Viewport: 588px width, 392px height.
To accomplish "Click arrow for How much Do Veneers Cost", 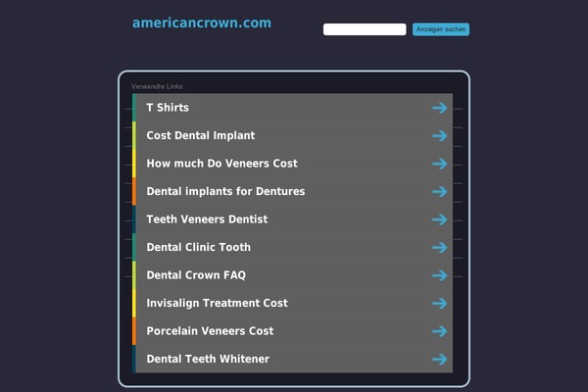I will (439, 164).
